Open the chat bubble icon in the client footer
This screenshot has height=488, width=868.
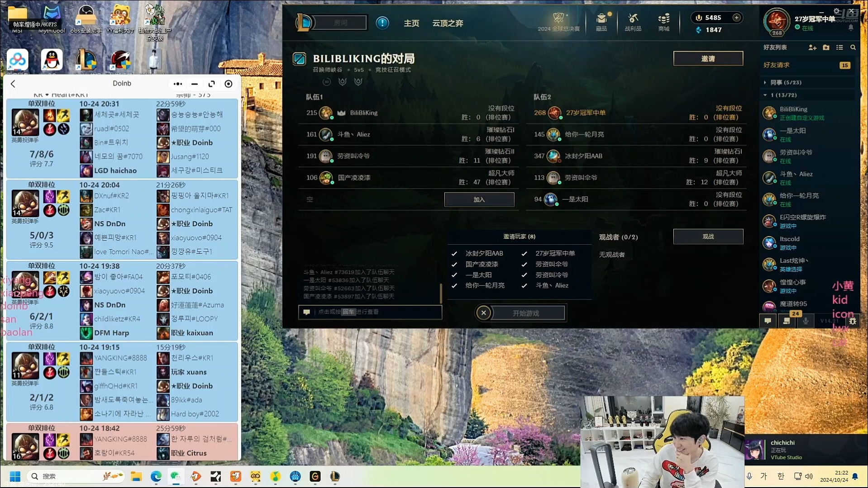click(x=768, y=321)
